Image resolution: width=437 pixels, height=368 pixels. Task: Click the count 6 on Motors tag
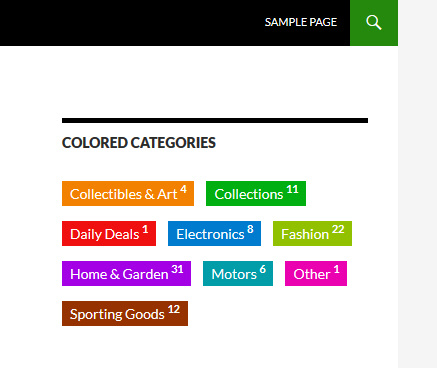click(x=263, y=269)
